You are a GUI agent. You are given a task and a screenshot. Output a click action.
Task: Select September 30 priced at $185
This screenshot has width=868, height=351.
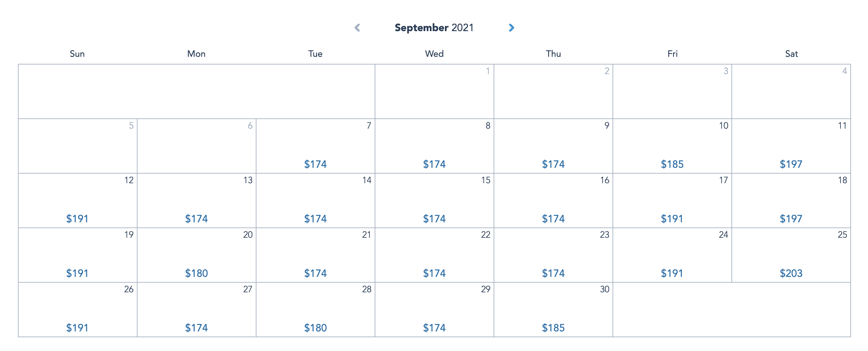click(x=553, y=310)
